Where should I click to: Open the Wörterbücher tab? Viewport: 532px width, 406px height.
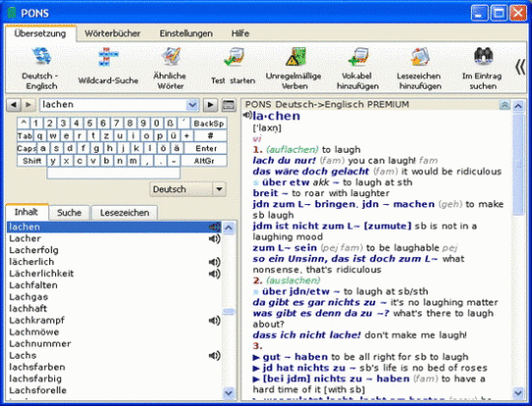coord(112,34)
